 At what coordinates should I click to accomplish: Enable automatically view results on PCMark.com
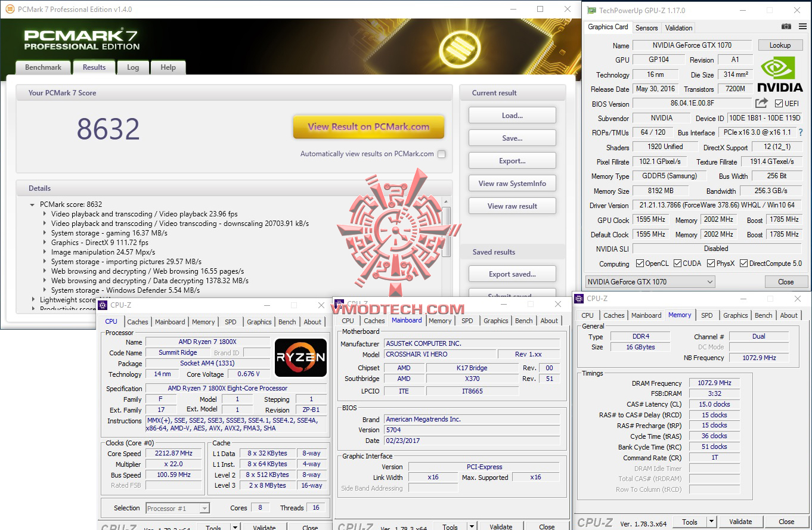pyautogui.click(x=441, y=153)
